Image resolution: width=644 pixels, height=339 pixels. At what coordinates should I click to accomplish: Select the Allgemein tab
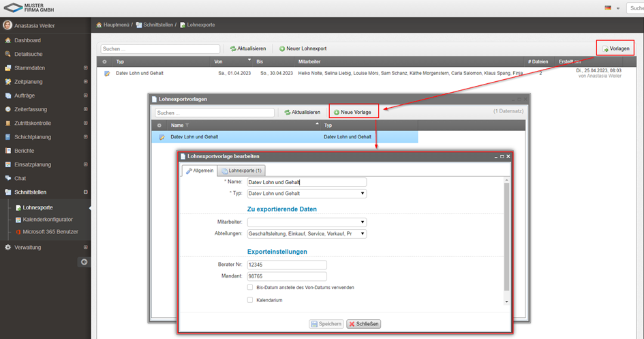coord(200,171)
